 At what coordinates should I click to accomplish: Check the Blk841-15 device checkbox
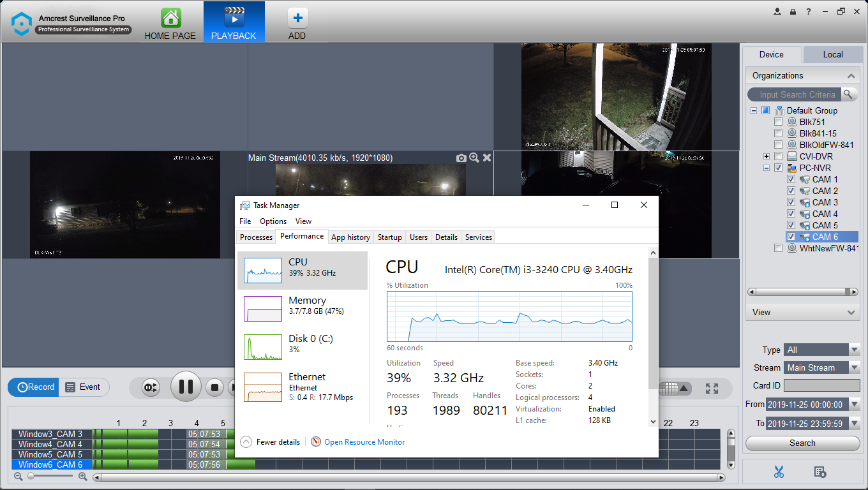(778, 133)
